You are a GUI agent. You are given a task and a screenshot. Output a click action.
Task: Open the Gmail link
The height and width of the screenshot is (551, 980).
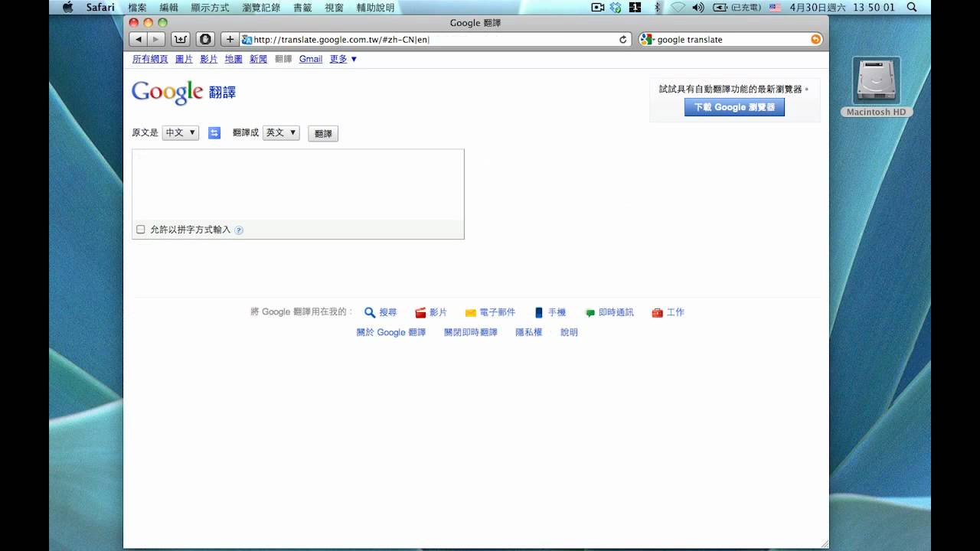311,59
